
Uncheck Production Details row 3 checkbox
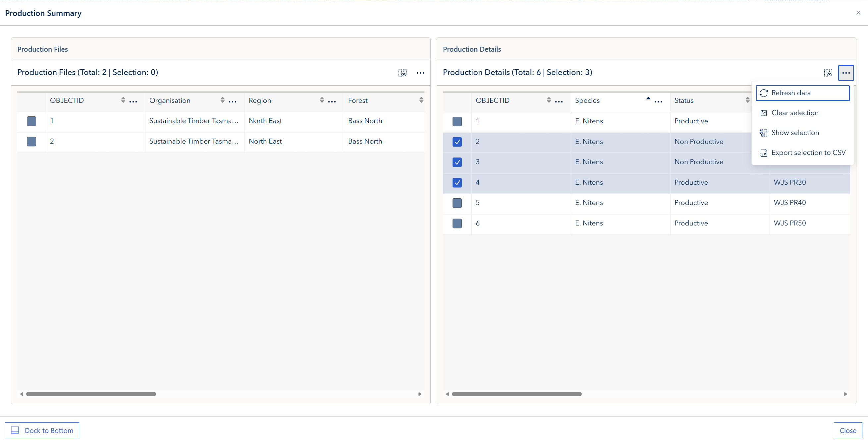pos(457,162)
